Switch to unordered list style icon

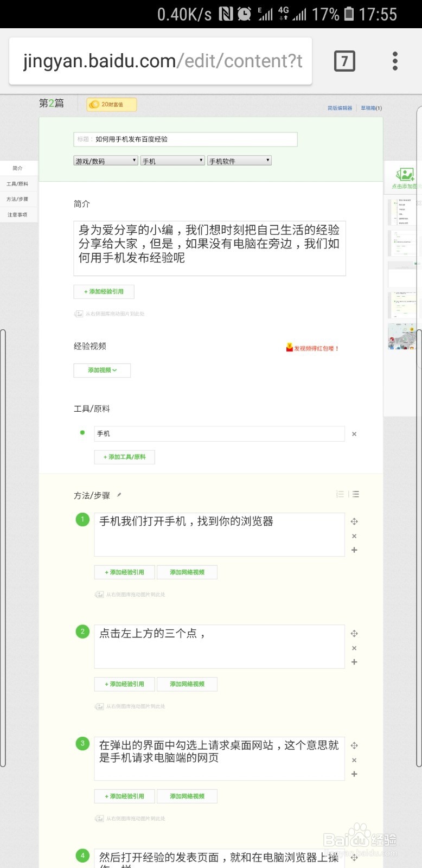point(355,494)
